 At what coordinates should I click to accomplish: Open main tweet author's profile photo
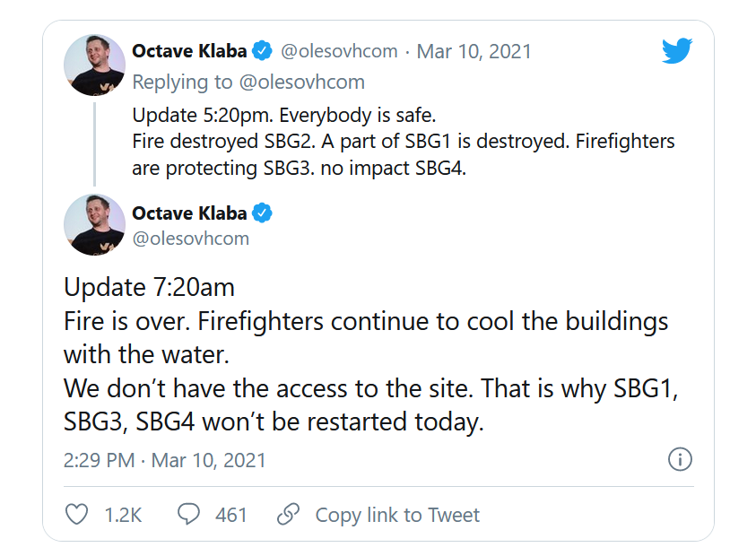(x=94, y=225)
